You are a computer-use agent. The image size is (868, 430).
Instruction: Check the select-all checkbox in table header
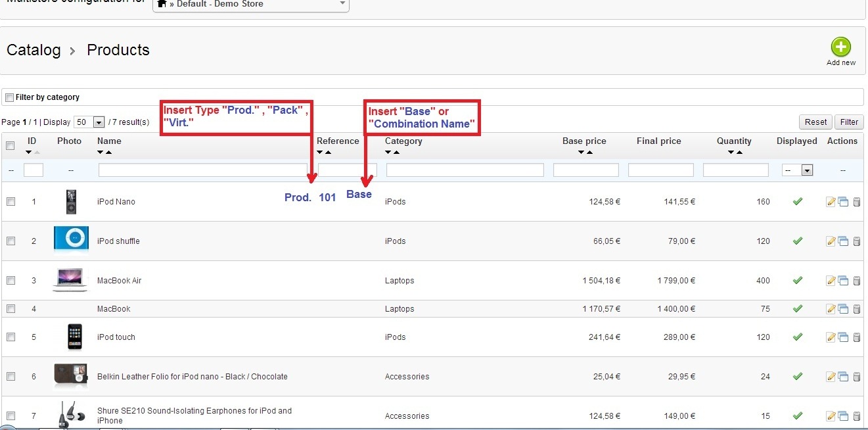pos(10,145)
